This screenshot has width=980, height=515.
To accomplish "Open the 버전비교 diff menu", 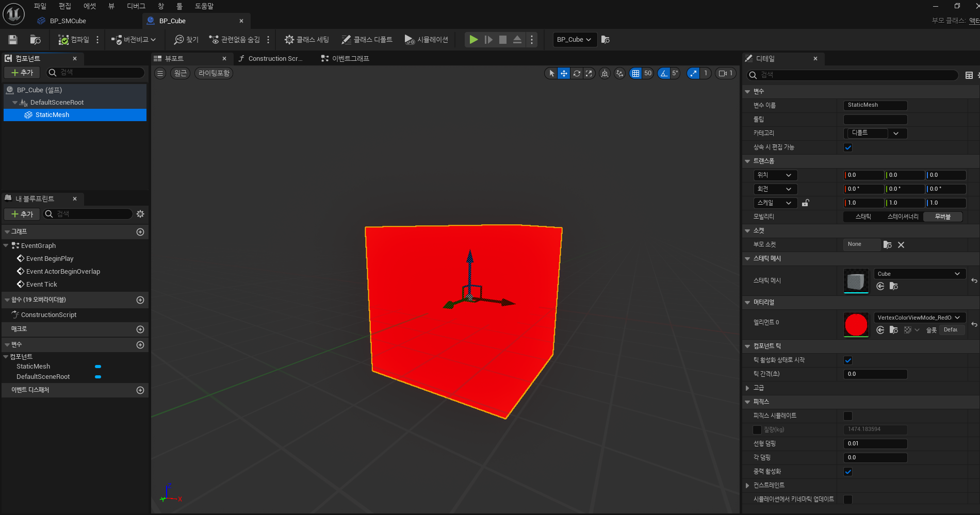I will [x=134, y=40].
